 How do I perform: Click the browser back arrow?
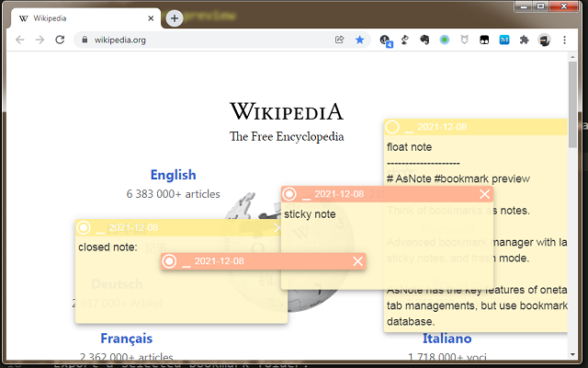[20, 40]
